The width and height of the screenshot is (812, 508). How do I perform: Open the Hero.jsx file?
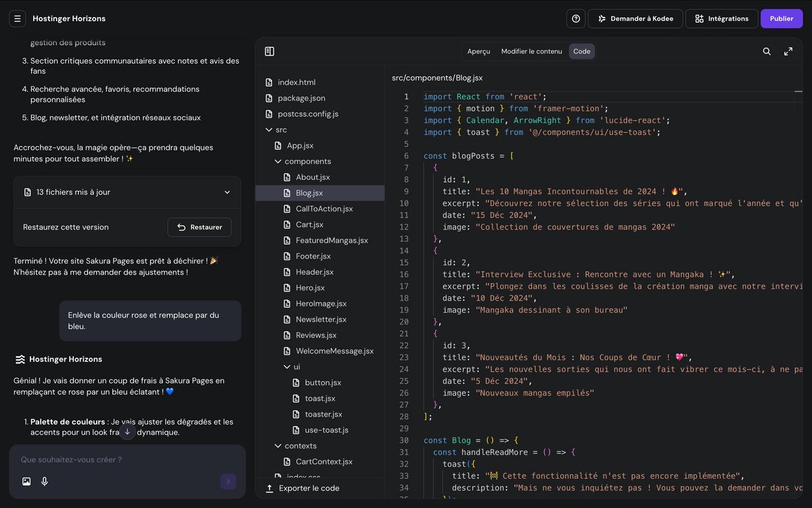(310, 288)
